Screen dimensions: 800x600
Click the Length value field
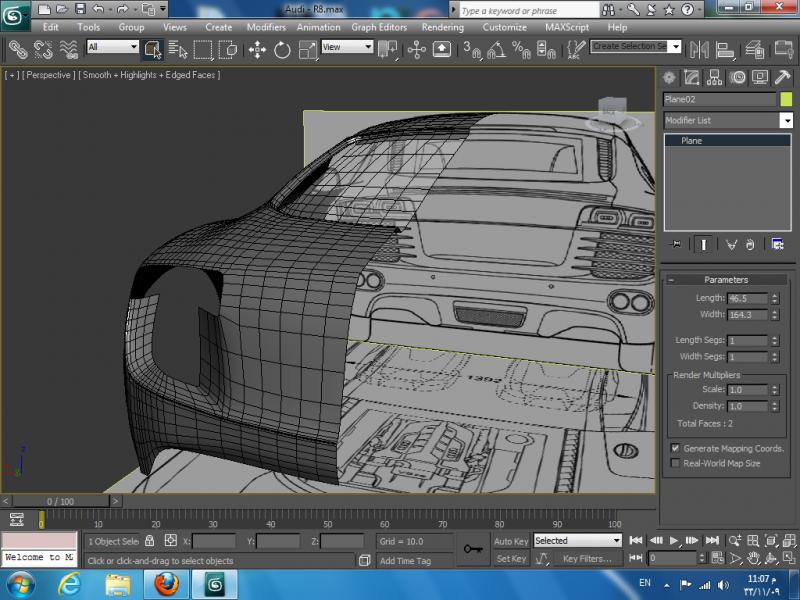[747, 298]
